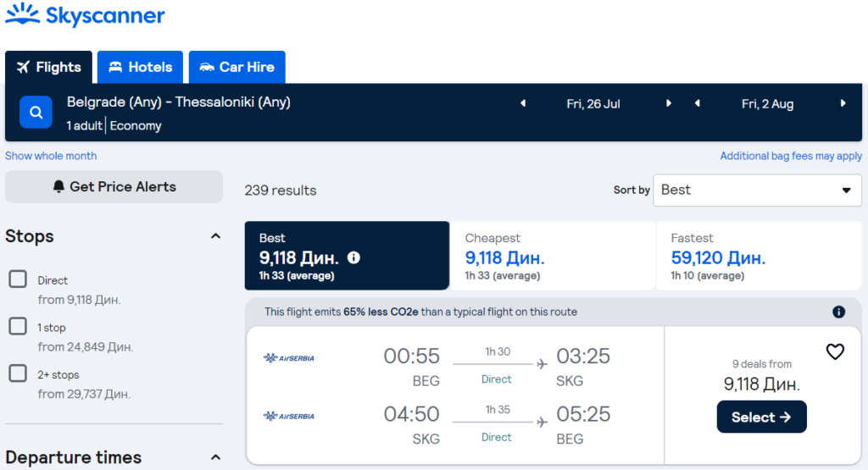Go to previous day for Fri, 2 Aug
The width and height of the screenshot is (868, 470).
tap(697, 103)
